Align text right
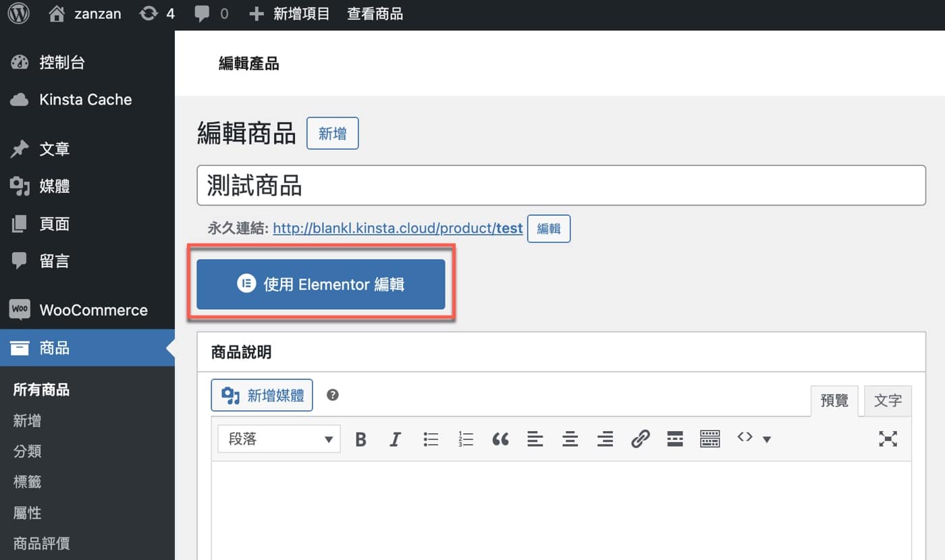The image size is (945, 560). tap(605, 440)
